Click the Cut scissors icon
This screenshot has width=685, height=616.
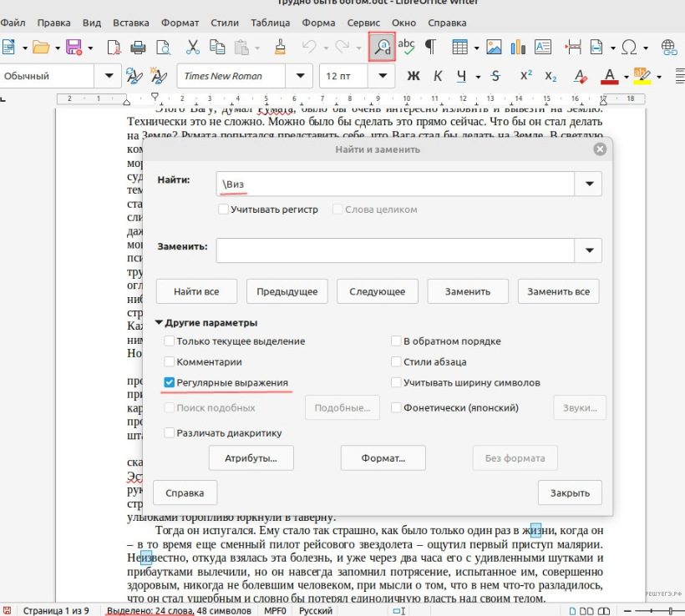pyautogui.click(x=192, y=47)
